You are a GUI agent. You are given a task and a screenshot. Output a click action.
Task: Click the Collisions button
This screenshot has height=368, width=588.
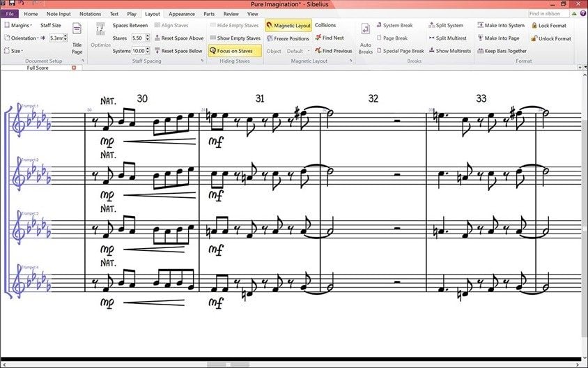click(x=325, y=25)
